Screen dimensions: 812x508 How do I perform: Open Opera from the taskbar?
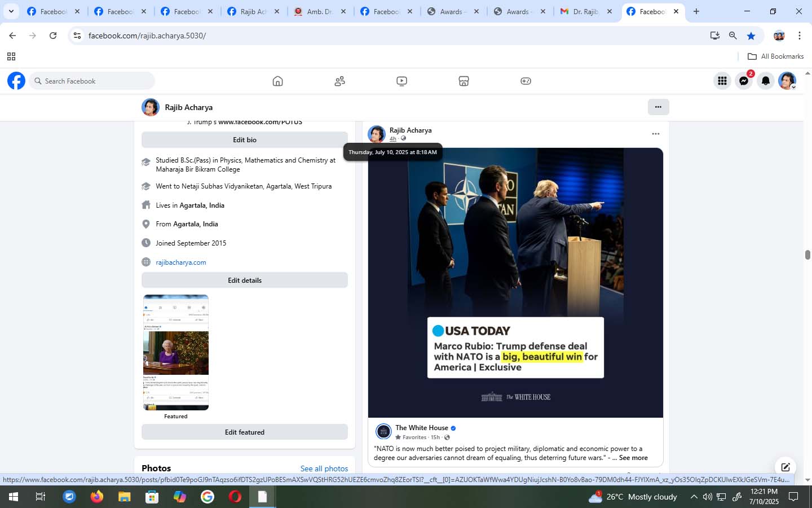pos(235,497)
